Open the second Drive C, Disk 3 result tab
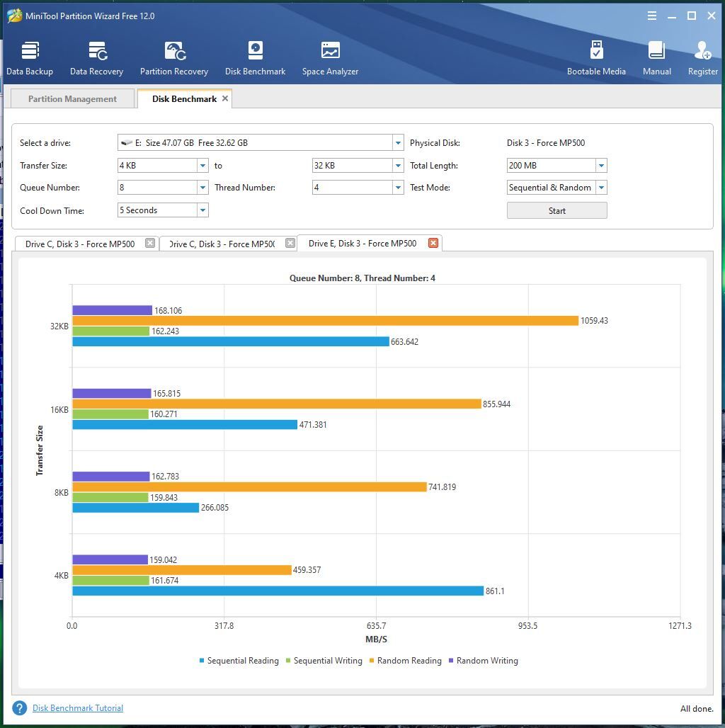725x728 pixels. coord(222,244)
